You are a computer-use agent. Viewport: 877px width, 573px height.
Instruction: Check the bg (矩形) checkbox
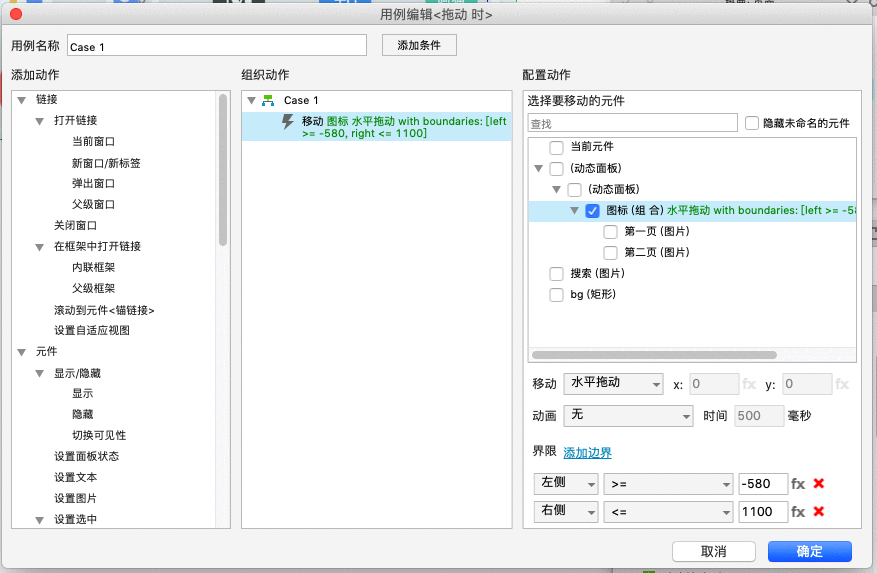click(x=557, y=294)
